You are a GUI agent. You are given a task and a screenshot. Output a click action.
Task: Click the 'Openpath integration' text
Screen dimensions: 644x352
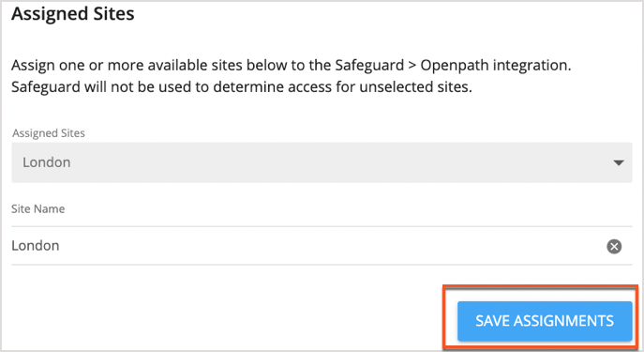[x=496, y=65]
